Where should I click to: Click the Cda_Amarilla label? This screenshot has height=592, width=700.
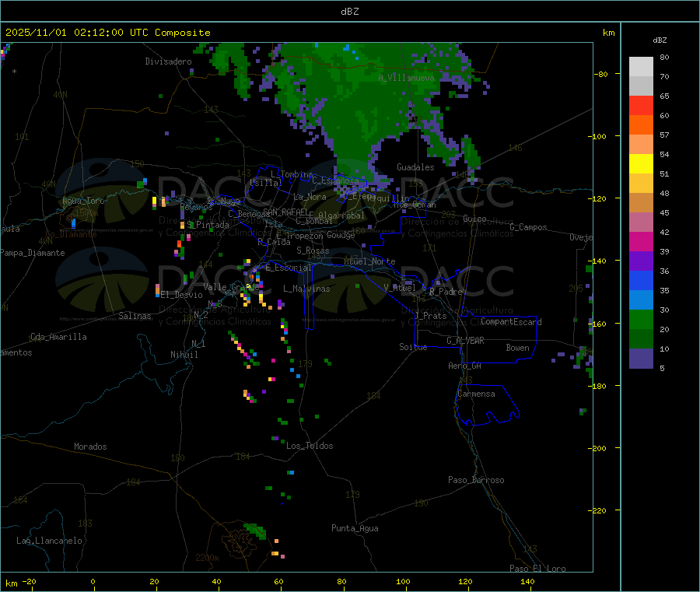click(58, 337)
